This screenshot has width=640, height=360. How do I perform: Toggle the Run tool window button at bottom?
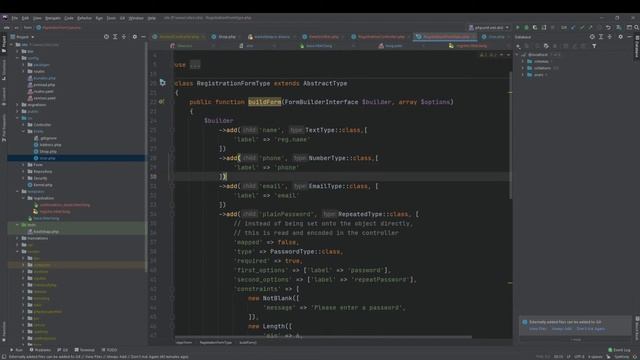16,350
